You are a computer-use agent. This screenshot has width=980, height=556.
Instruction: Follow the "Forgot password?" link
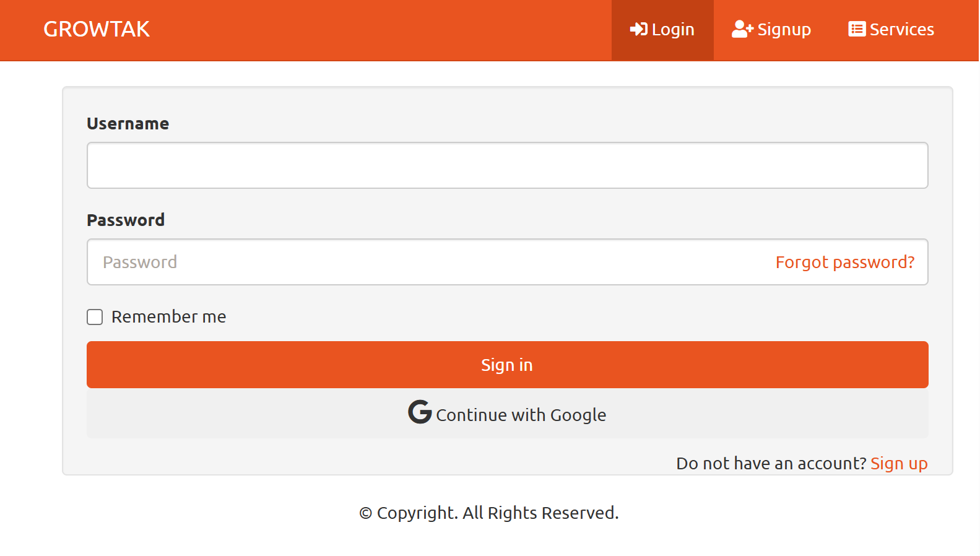[844, 263]
